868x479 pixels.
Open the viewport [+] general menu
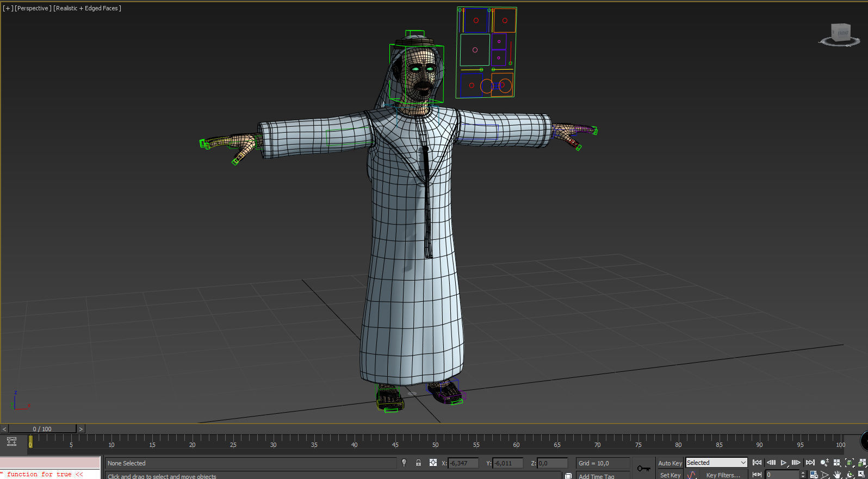click(8, 8)
